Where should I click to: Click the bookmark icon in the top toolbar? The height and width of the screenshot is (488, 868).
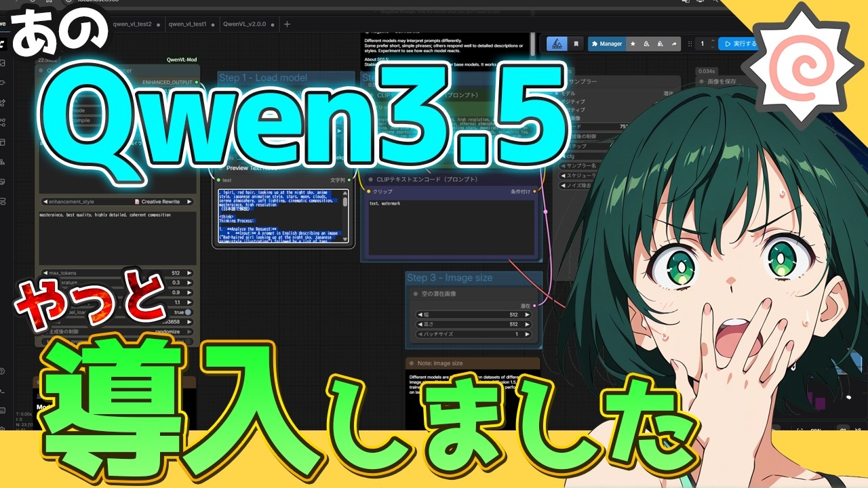[576, 43]
